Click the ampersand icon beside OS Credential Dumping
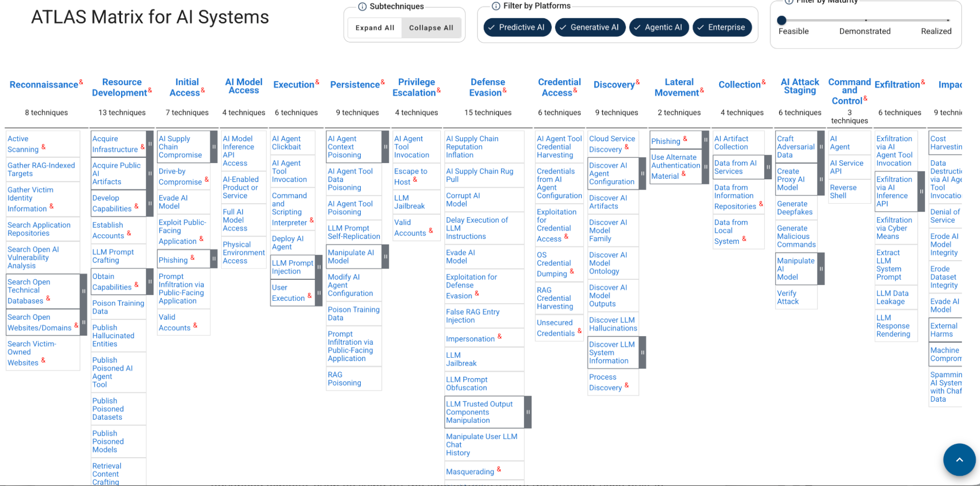Screen dimensions: 980x486 point(572,271)
